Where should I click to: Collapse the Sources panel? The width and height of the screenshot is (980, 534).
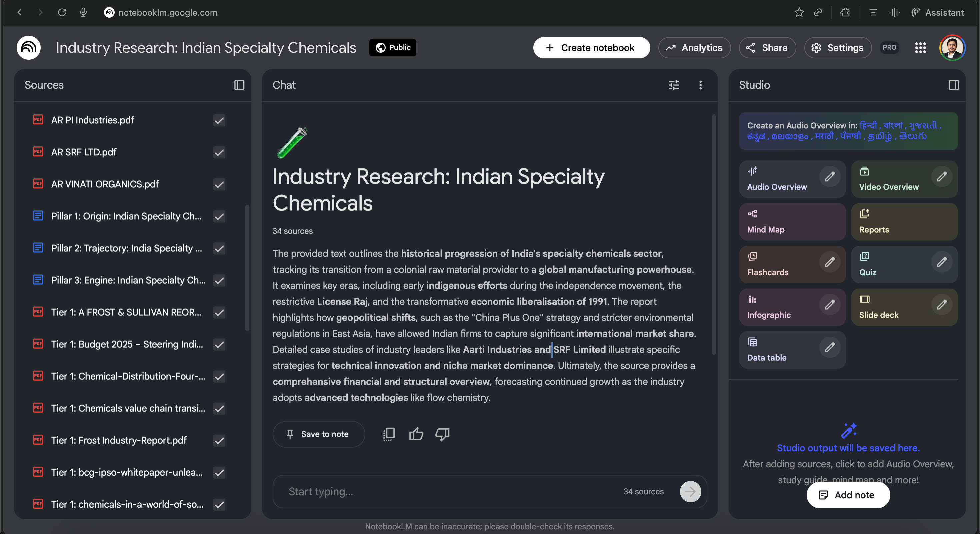click(x=239, y=85)
